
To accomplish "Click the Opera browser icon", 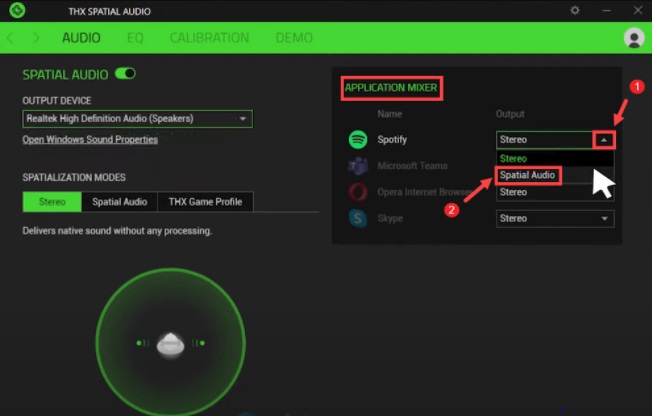I will 358,192.
